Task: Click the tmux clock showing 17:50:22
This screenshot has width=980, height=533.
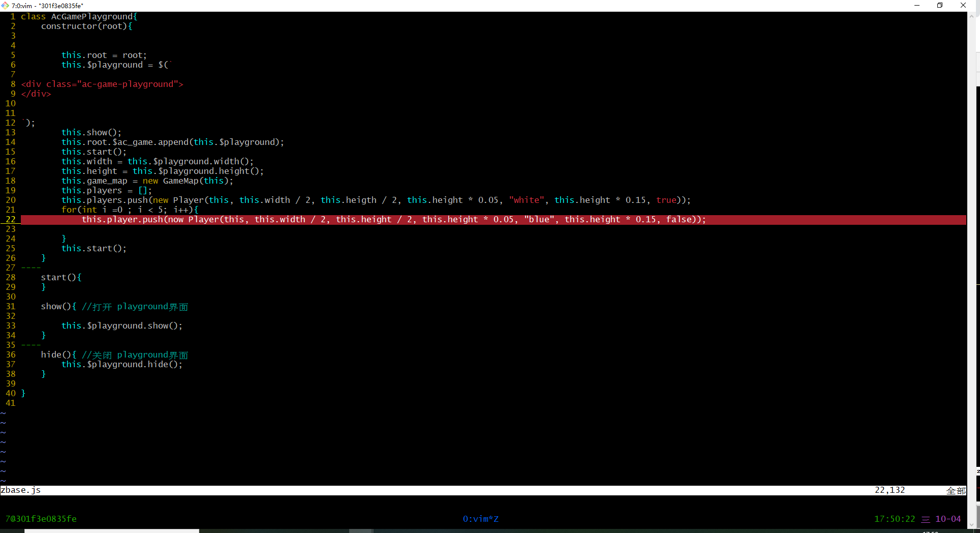Action: pos(894,519)
